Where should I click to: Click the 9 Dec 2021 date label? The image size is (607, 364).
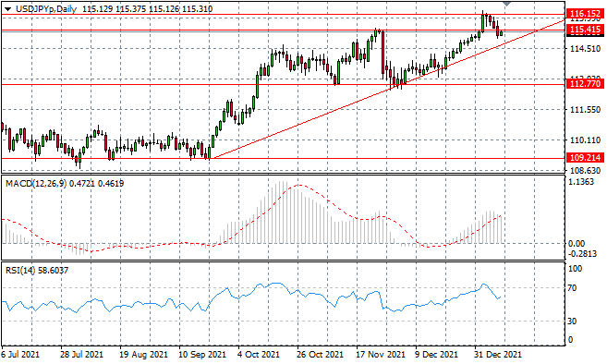pos(437,355)
